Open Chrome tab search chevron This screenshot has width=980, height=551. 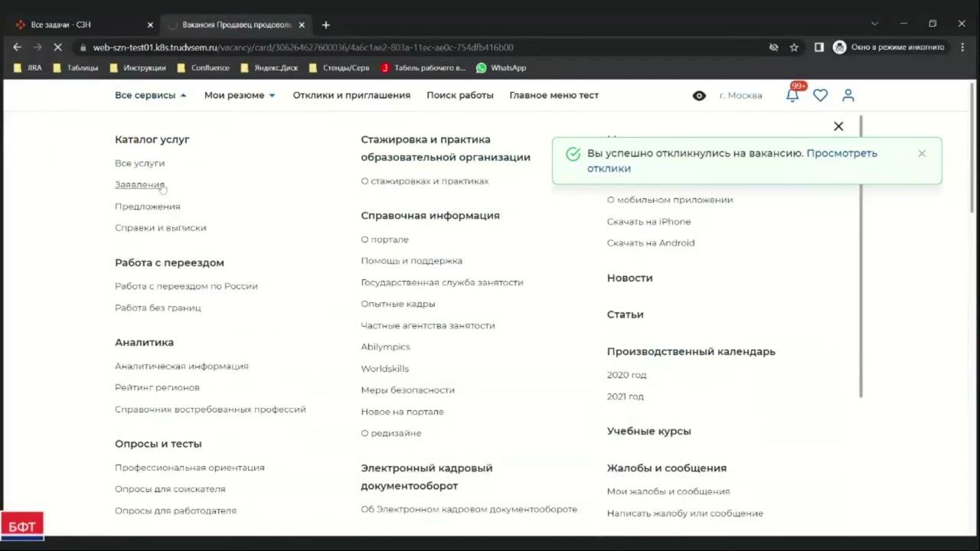(874, 24)
